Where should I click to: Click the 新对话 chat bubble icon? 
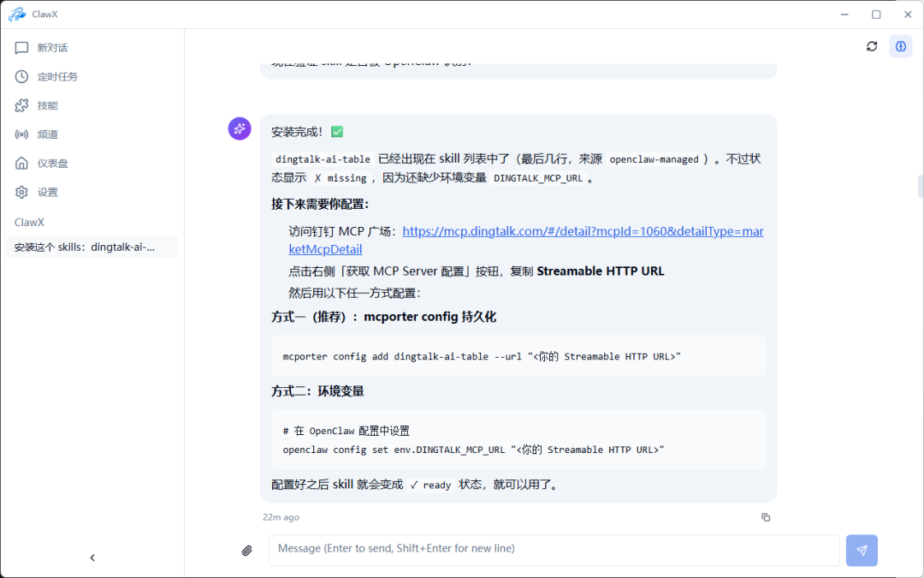click(x=21, y=48)
